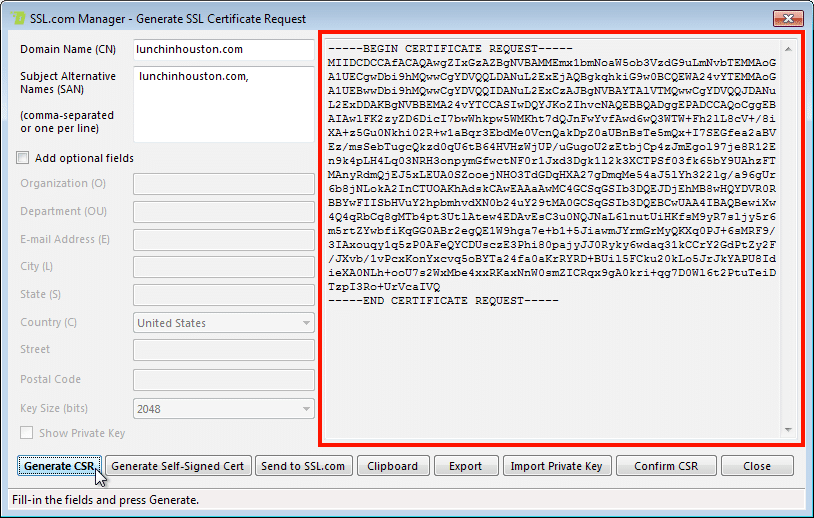Click the Subject Alternative Names text box

pyautogui.click(x=224, y=104)
